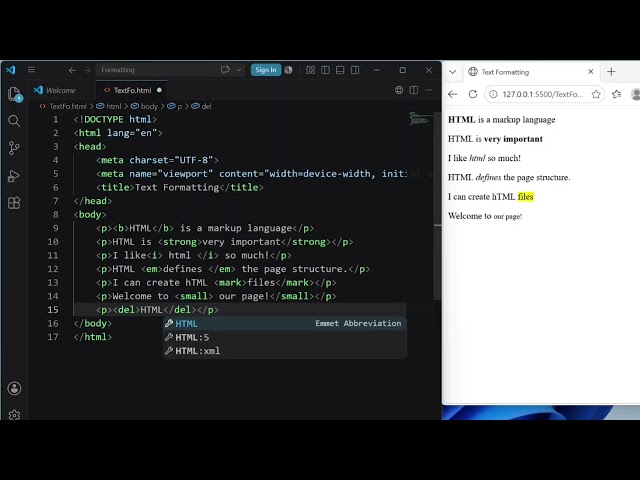Close the Text Formatting browser tab
This screenshot has height=480, width=640.
tap(591, 72)
